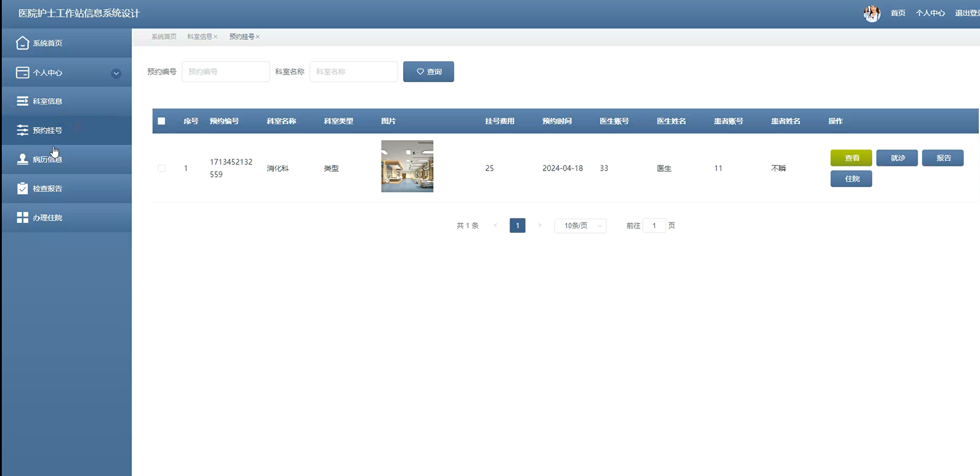The image size is (980, 476).
Task: Tick the checkbox for row 1
Action: click(x=161, y=168)
